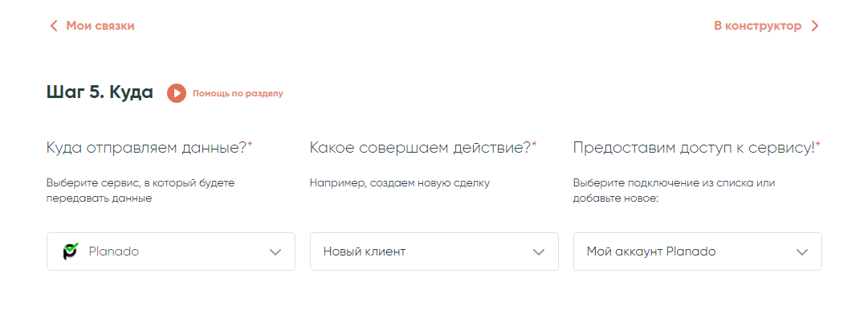
Task: Open the destination service dropdown under Куда отправляем данные
Action: click(170, 251)
